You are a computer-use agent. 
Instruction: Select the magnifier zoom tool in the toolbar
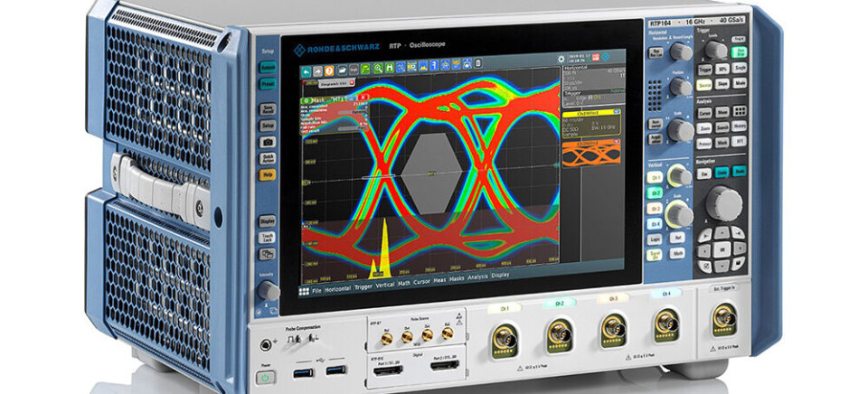click(378, 68)
